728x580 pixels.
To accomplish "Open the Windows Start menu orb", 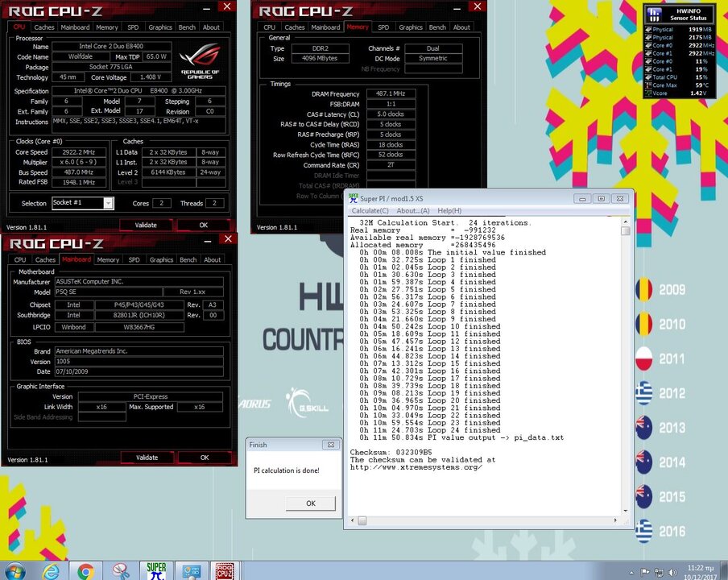I will coord(14,570).
